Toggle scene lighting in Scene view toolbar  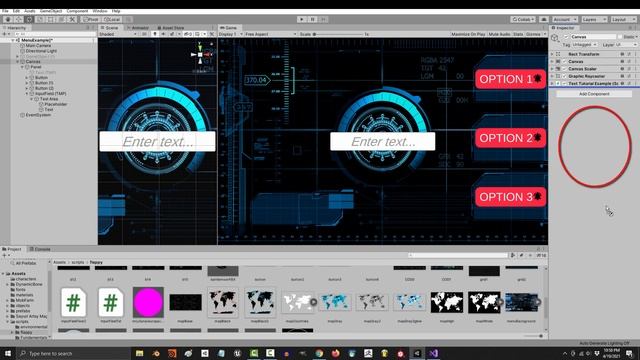pos(155,34)
